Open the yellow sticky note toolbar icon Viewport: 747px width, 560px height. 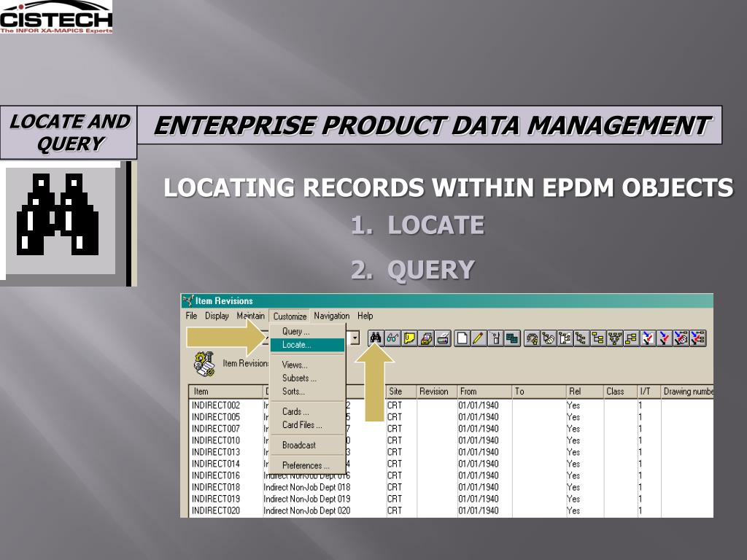point(409,338)
